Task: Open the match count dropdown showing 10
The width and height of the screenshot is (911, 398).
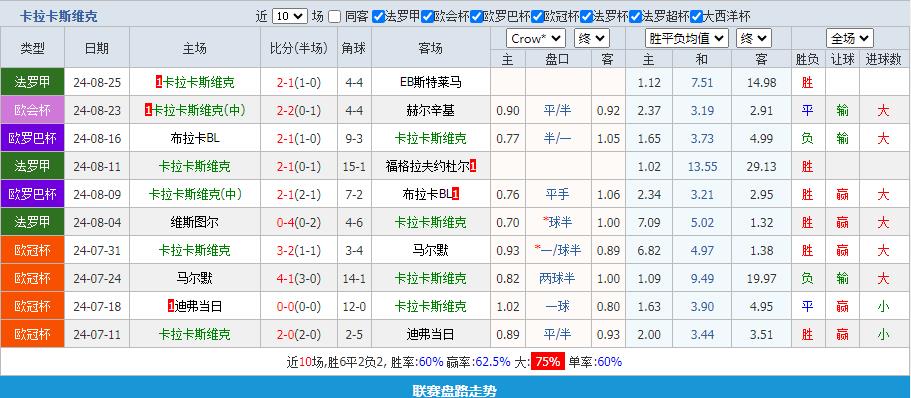Action: 289,16
